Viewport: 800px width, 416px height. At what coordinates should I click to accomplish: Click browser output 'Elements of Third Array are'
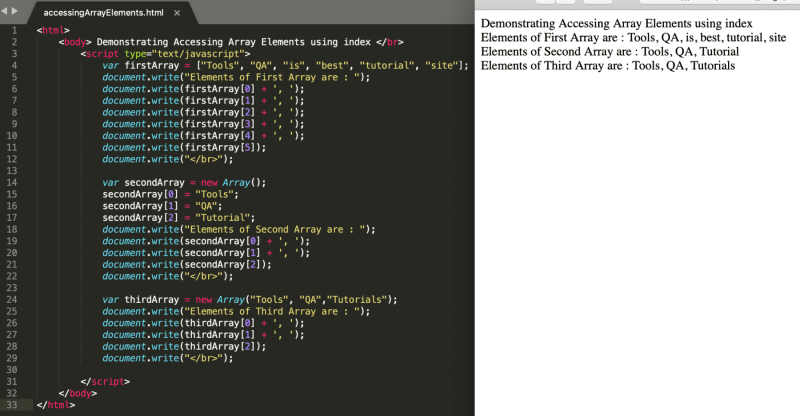click(x=552, y=66)
